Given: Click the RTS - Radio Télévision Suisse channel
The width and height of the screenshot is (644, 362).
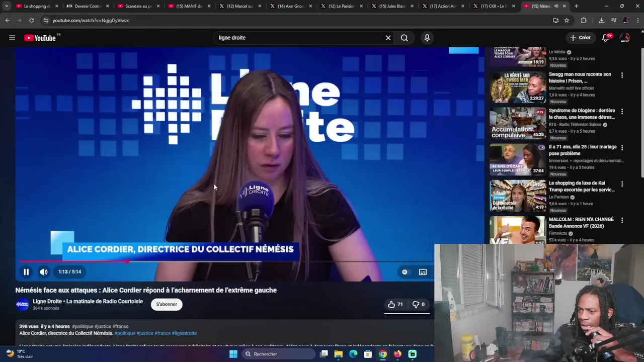Looking at the screenshot, I should [x=575, y=125].
